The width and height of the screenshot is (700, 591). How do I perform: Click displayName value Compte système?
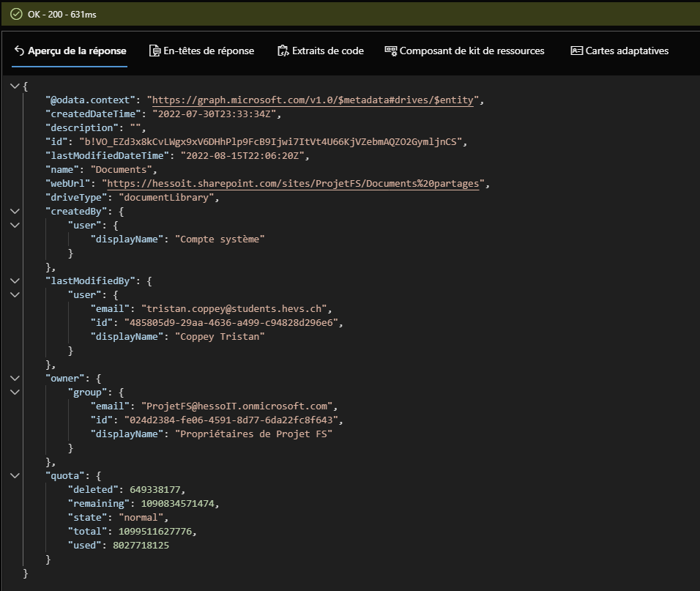click(220, 239)
